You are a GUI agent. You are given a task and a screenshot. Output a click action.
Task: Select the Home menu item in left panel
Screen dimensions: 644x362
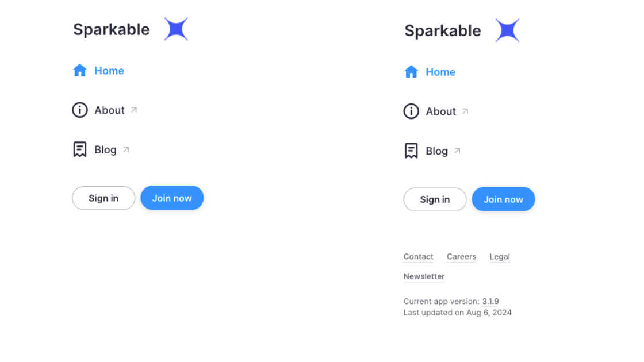click(x=109, y=71)
